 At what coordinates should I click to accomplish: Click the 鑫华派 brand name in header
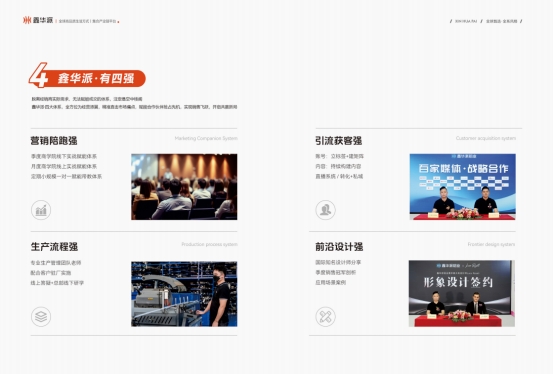43,20
